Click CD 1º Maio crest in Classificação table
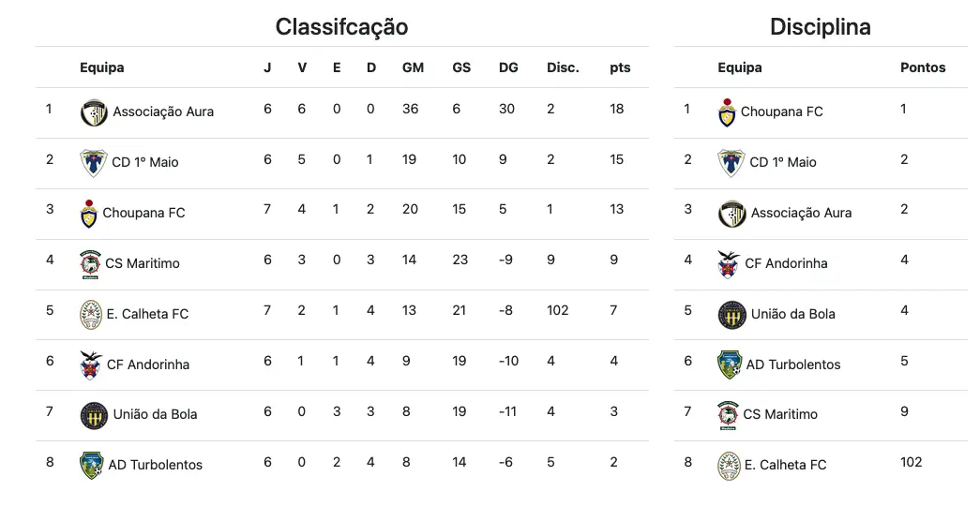This screenshot has height=506, width=980. (x=93, y=163)
